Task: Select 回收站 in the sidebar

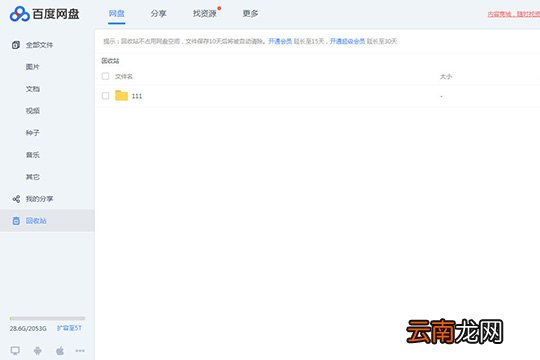Action: point(36,221)
